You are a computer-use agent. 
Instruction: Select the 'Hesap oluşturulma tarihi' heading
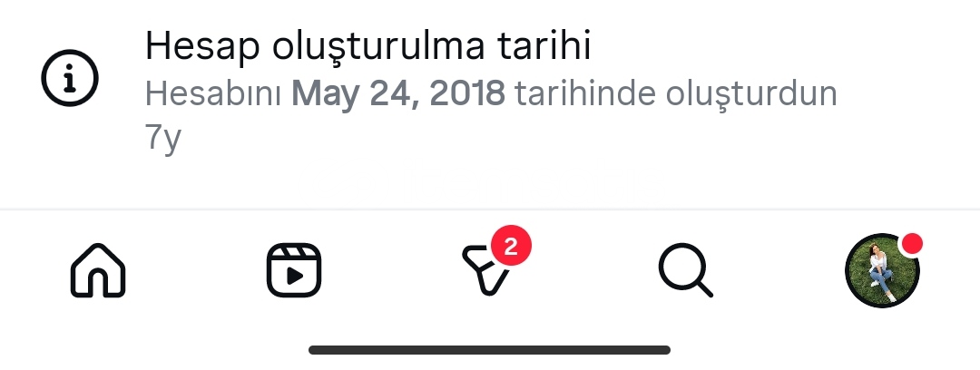tap(367, 45)
